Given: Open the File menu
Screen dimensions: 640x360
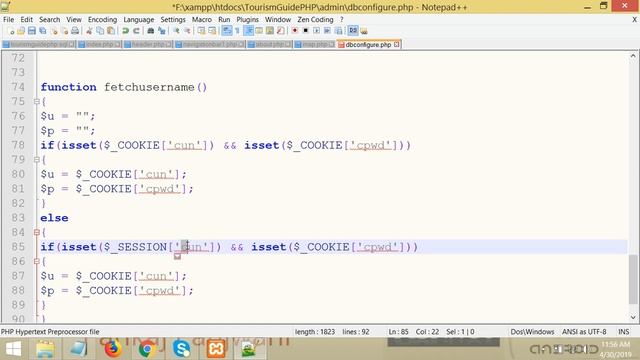Looking at the screenshot, I should coord(8,19).
